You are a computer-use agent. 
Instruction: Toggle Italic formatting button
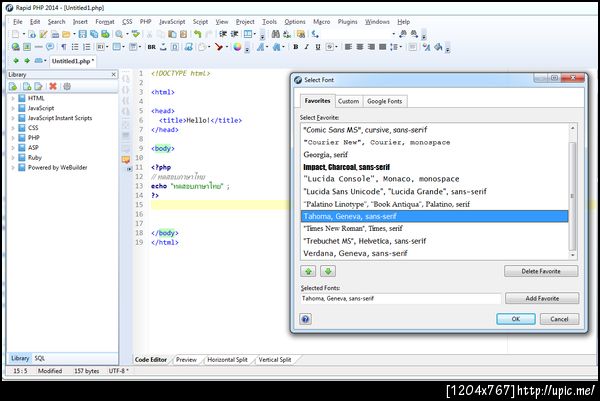coord(307,47)
